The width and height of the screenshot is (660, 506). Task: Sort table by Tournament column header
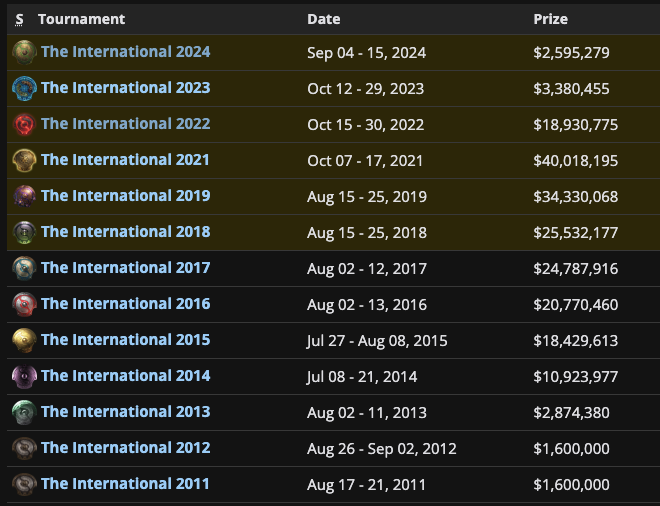click(81, 19)
